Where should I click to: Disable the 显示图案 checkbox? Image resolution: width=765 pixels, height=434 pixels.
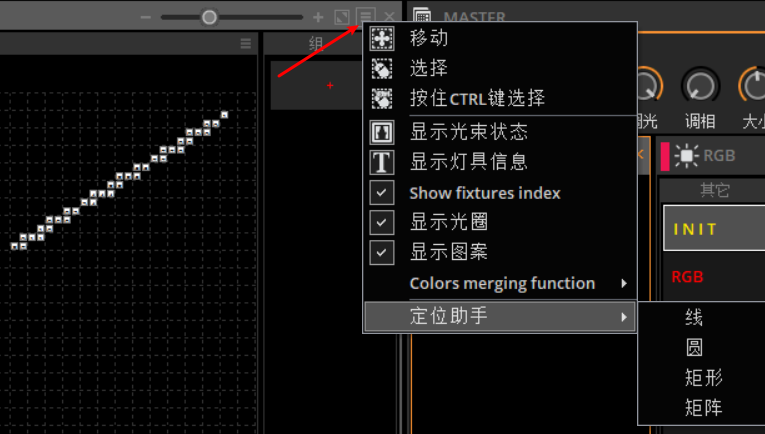382,252
